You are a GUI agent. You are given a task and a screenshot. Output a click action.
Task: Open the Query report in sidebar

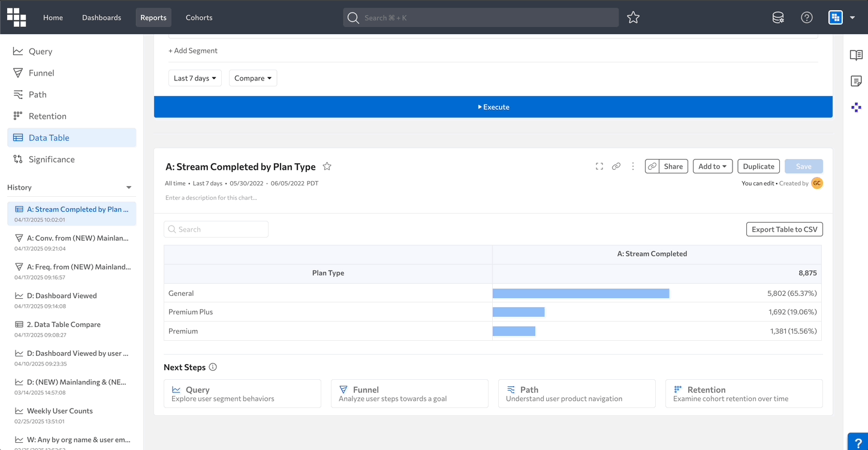(71, 51)
